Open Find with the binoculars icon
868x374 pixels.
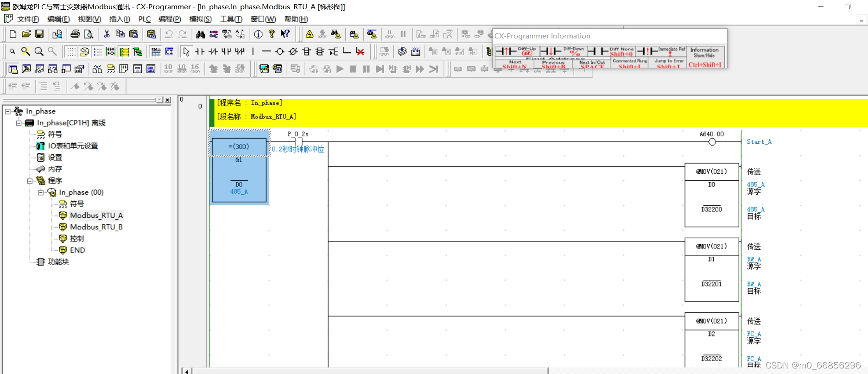click(x=200, y=34)
